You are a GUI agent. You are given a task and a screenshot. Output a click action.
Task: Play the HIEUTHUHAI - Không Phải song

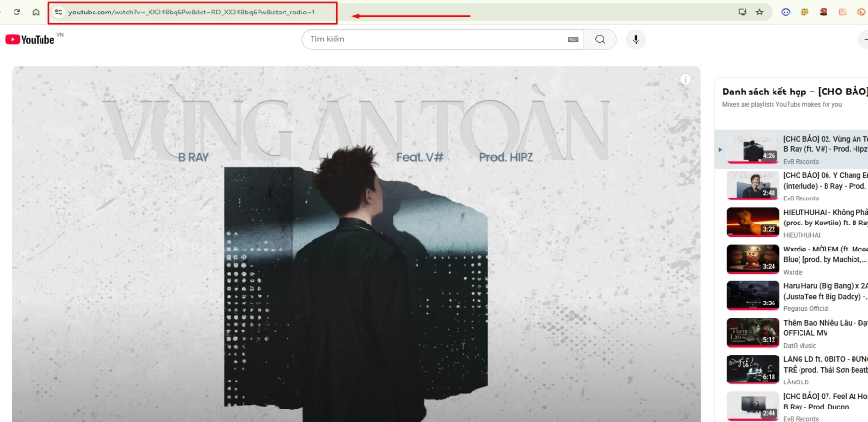pos(826,218)
